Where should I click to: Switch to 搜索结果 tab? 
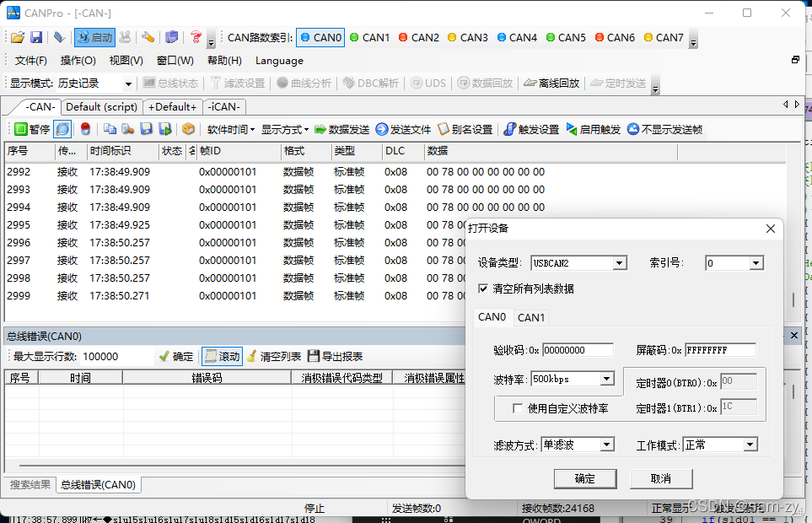pos(30,485)
